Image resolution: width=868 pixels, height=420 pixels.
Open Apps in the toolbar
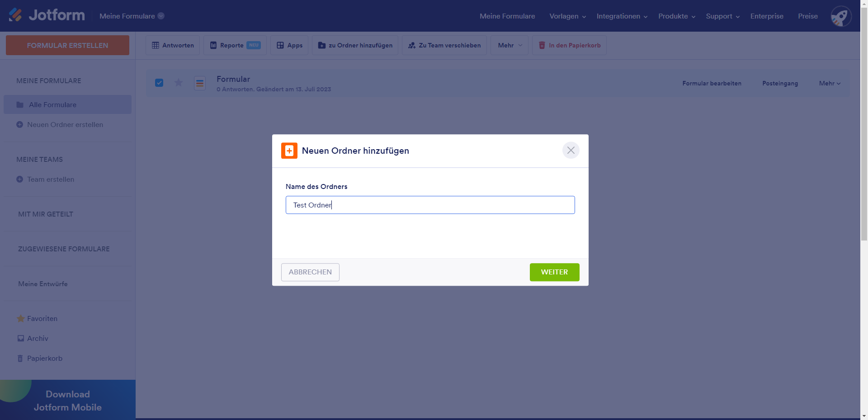[289, 45]
